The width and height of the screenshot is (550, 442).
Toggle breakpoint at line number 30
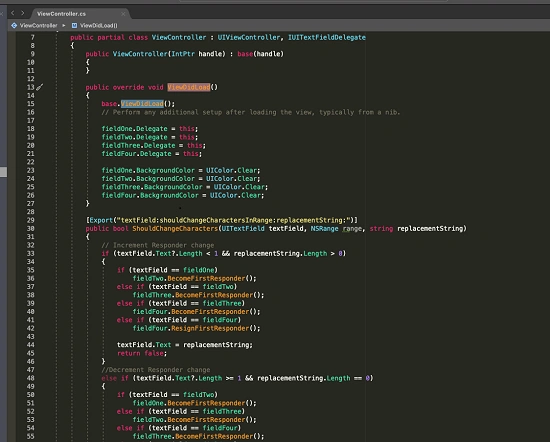coord(31,229)
